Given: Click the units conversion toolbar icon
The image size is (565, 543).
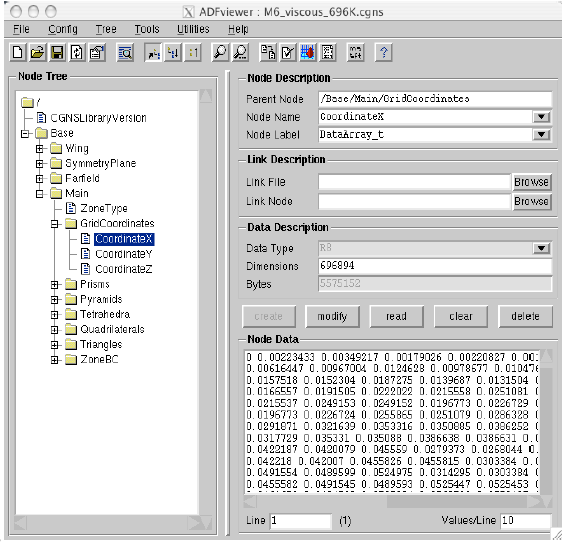Looking at the screenshot, I should tap(355, 53).
